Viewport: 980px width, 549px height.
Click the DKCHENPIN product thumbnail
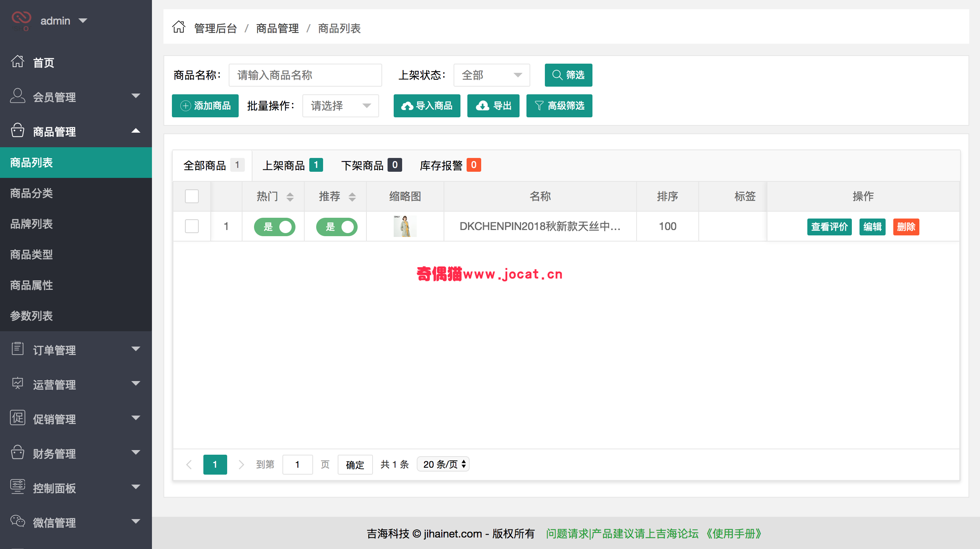click(405, 226)
